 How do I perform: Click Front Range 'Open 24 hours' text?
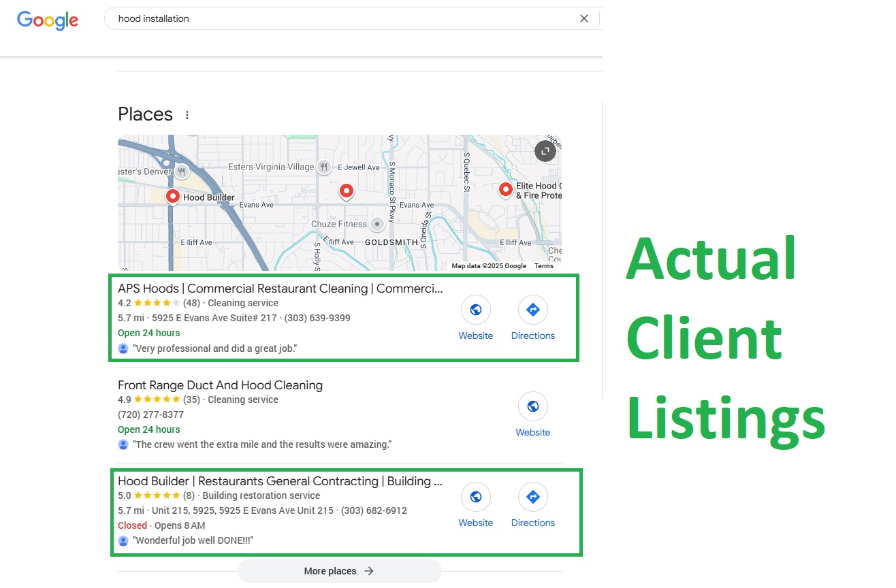coord(149,429)
